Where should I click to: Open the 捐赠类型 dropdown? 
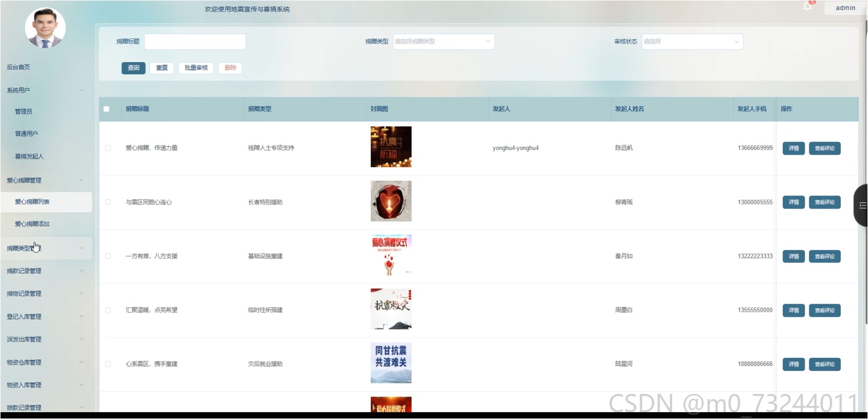coord(444,42)
